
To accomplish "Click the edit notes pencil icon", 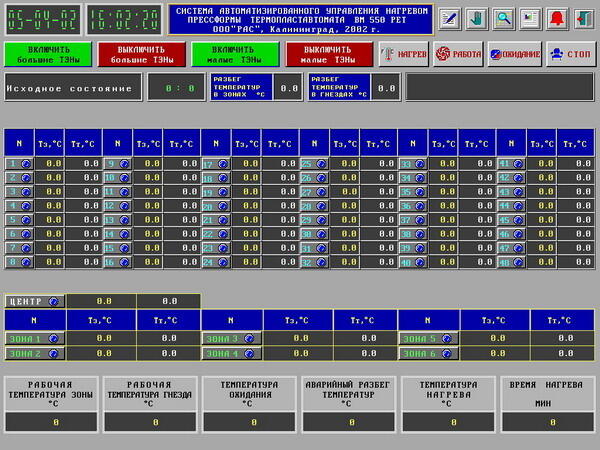I will point(450,18).
